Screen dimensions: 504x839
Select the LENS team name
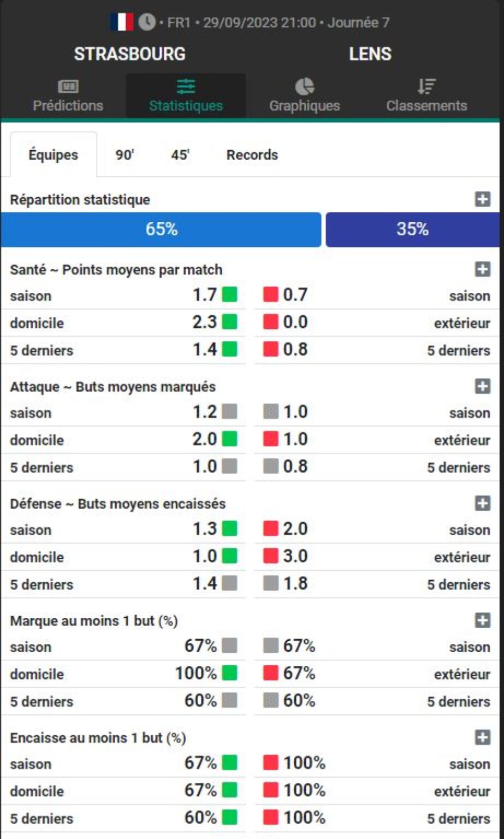[370, 54]
